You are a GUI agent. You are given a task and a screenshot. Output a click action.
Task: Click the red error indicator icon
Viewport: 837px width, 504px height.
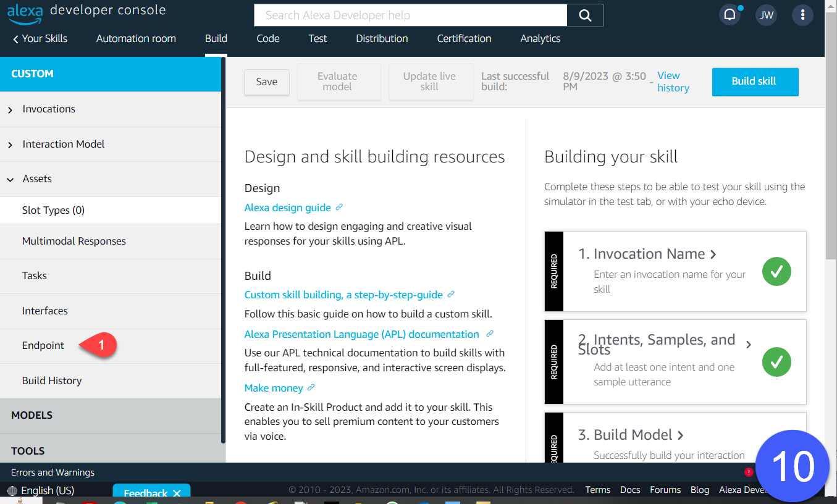click(749, 472)
